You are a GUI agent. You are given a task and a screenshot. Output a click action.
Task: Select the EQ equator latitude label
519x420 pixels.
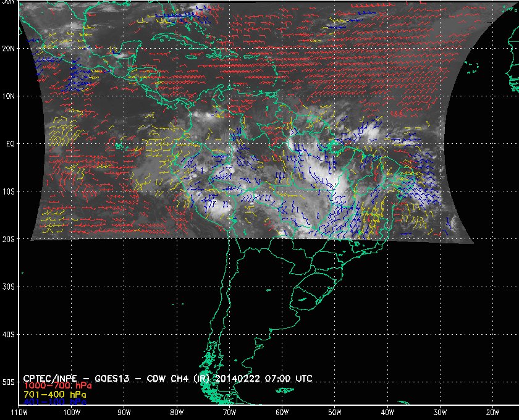tap(9, 144)
